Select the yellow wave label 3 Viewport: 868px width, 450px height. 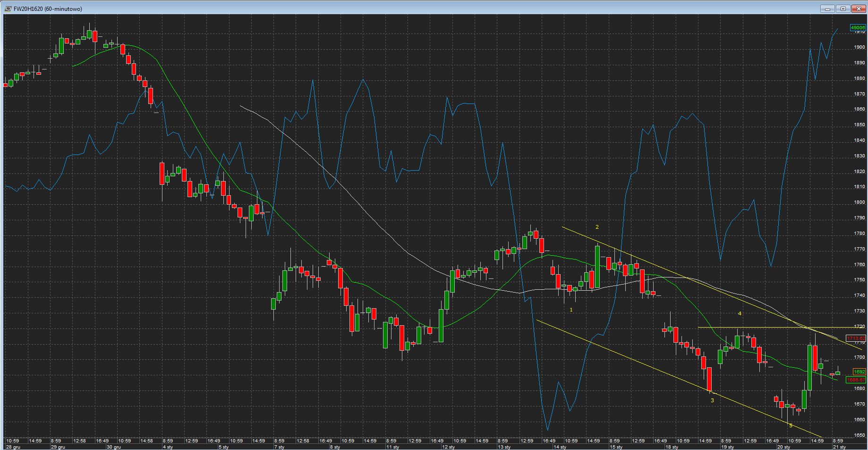[712, 400]
